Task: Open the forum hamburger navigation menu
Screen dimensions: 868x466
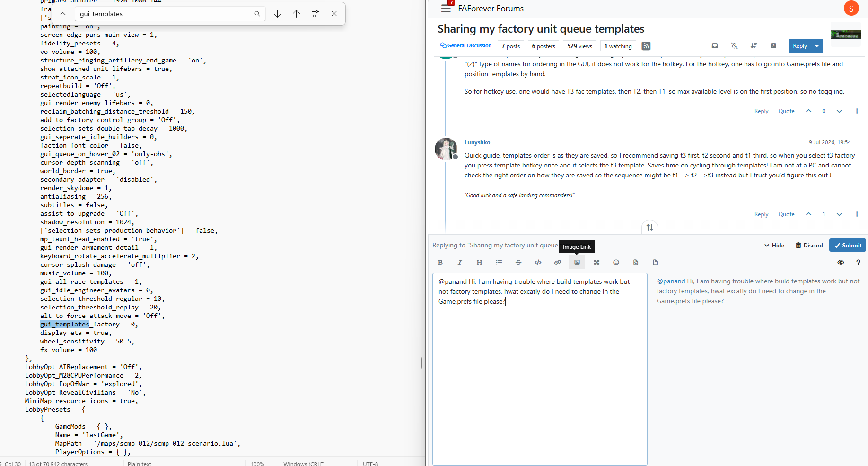Action: tap(446, 9)
